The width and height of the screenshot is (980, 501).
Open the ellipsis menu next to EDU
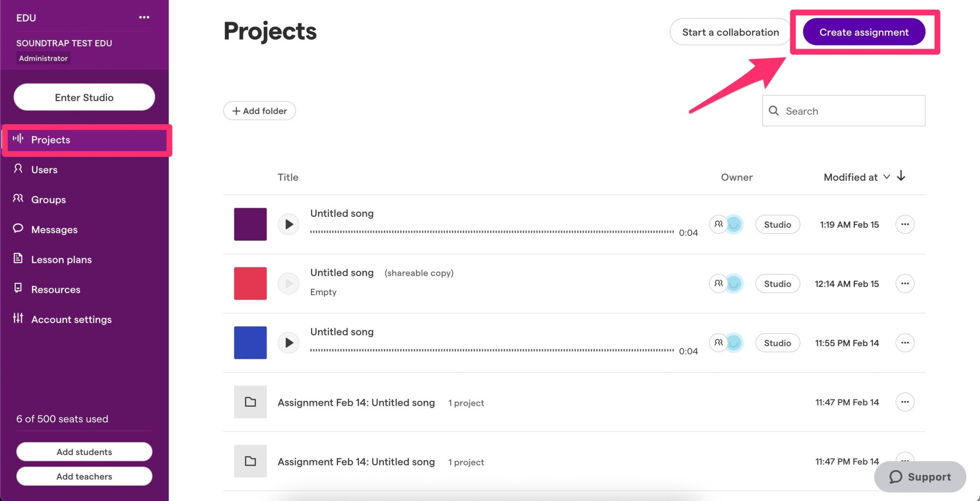(144, 17)
